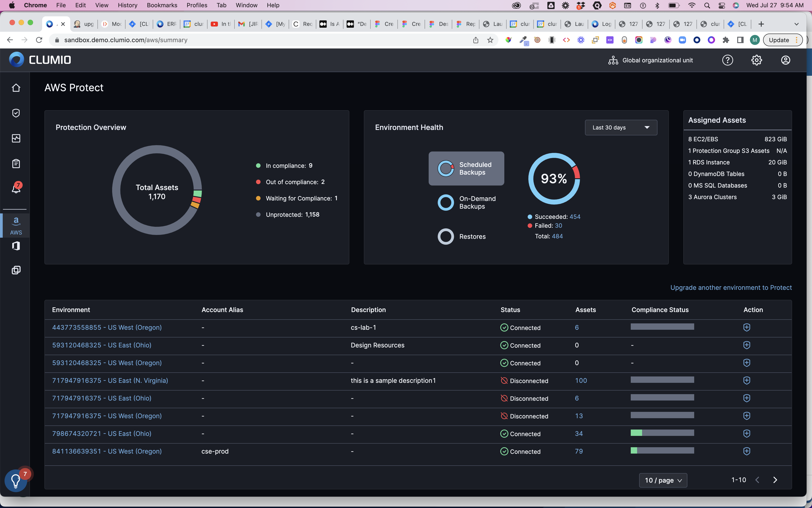Click Succeeded count 454
812x508 pixels.
point(575,217)
